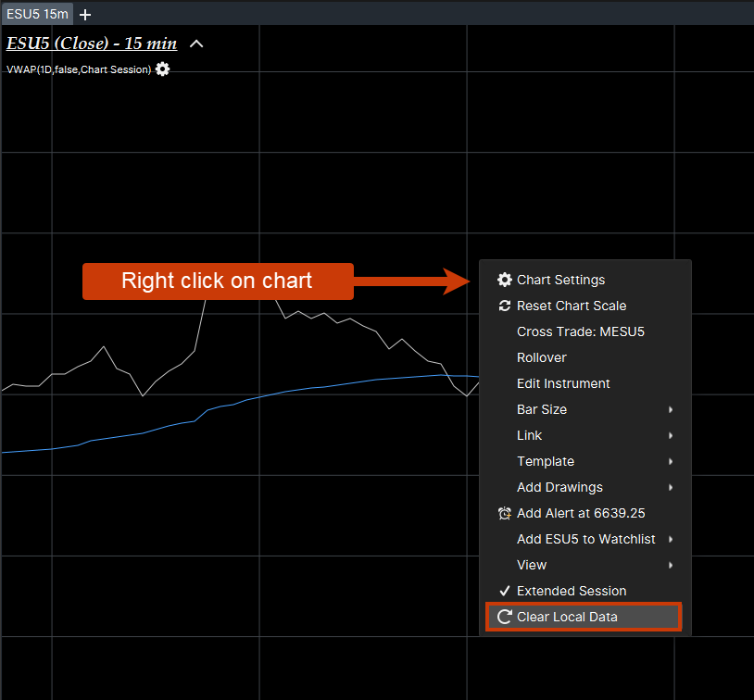Screen dimensions: 754x700
Task: Switch to the ESU5 15m tab
Action: pos(36,14)
